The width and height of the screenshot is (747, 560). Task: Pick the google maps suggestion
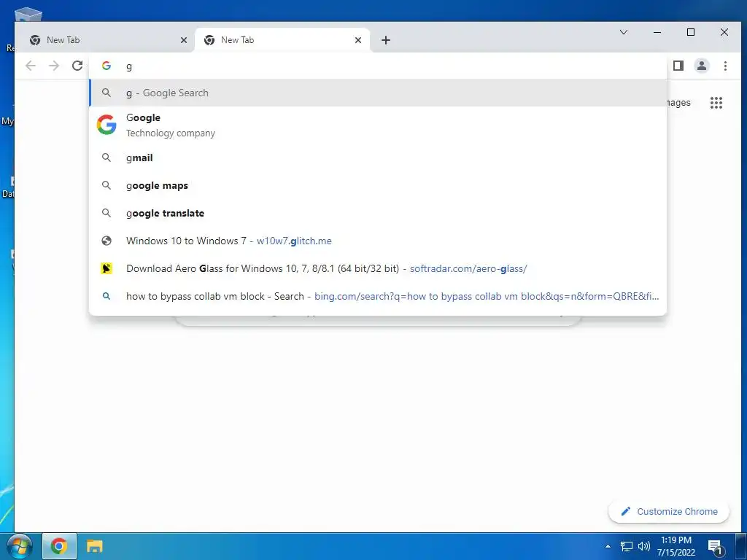coord(378,185)
